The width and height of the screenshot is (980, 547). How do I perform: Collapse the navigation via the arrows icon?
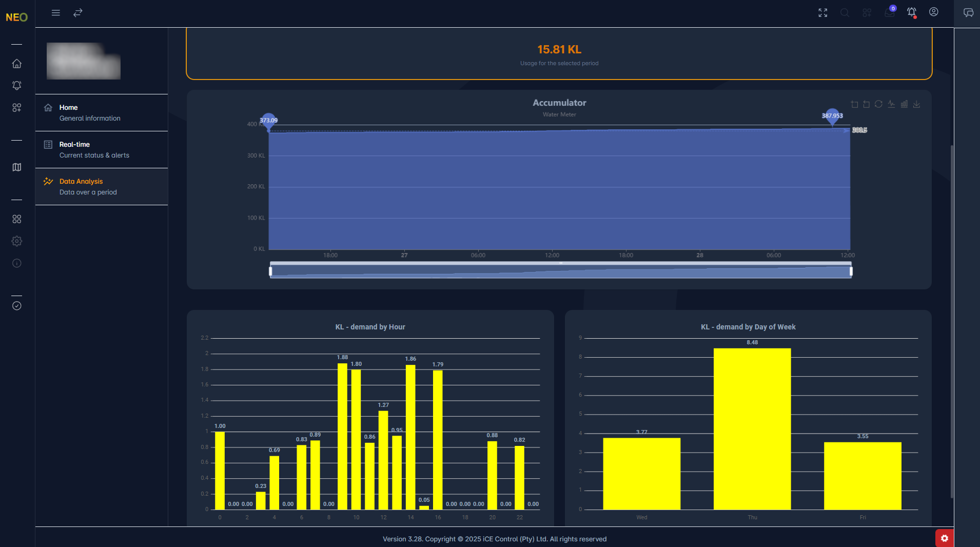tap(78, 12)
